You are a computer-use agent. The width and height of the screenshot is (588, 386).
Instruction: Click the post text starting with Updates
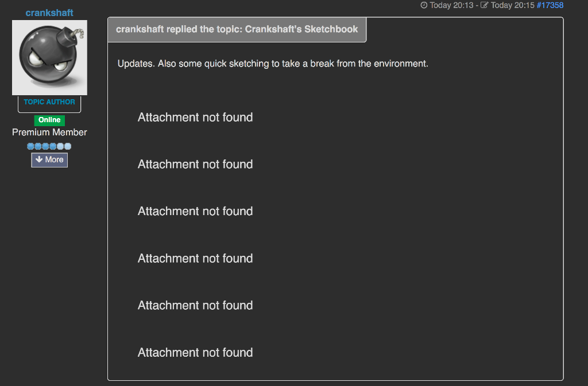273,64
